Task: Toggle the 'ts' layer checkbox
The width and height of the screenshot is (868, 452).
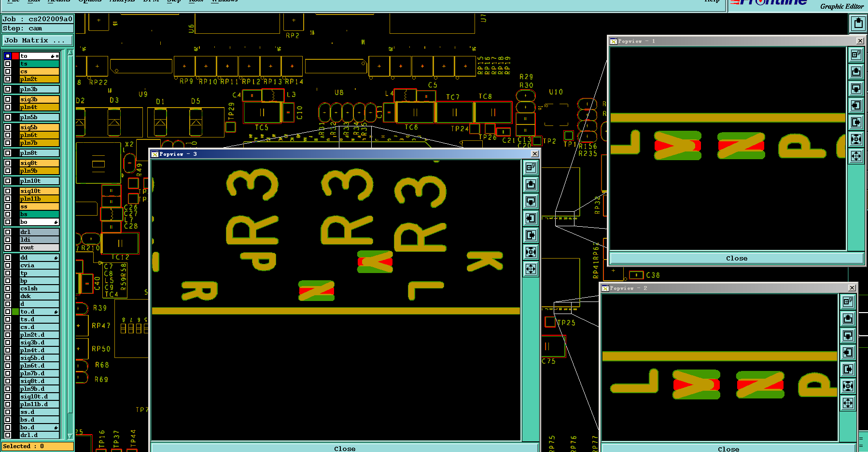Action: 8,64
